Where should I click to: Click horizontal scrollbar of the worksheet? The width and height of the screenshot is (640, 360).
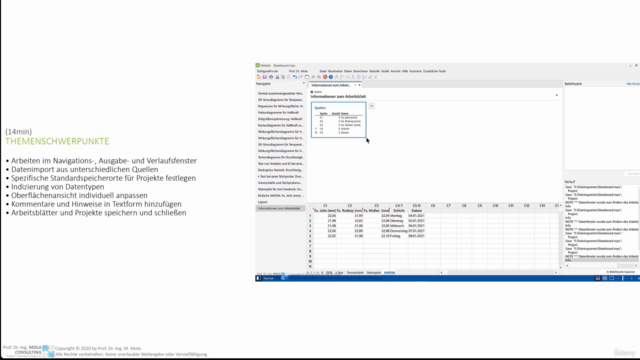[x=498, y=272]
